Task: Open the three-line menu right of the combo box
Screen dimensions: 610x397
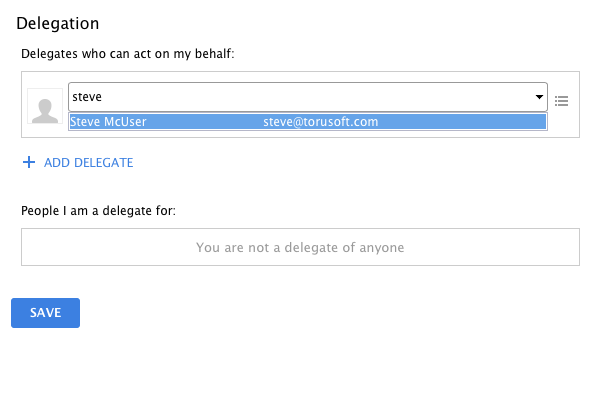Action: pos(561,101)
